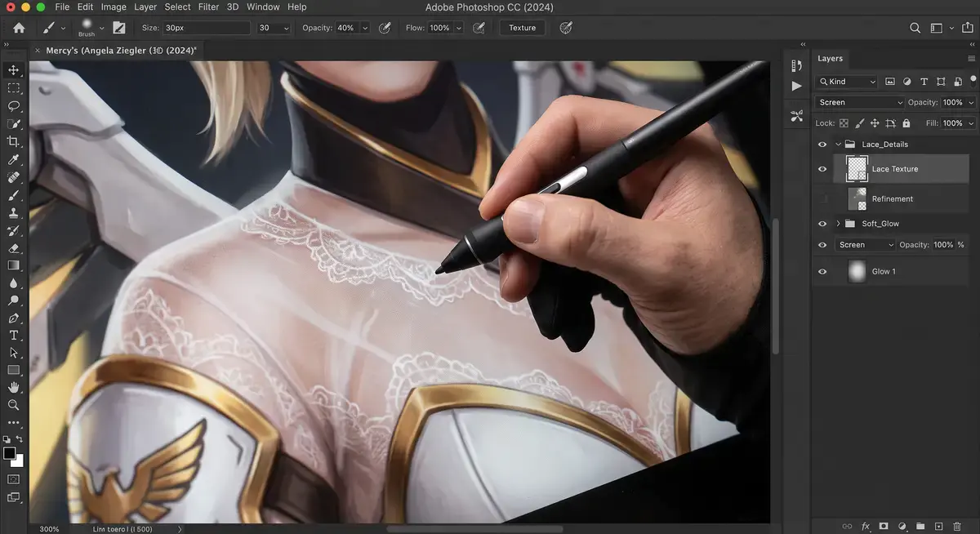This screenshot has width=980, height=534.
Task: Switch to the Layers tab
Action: tap(830, 59)
